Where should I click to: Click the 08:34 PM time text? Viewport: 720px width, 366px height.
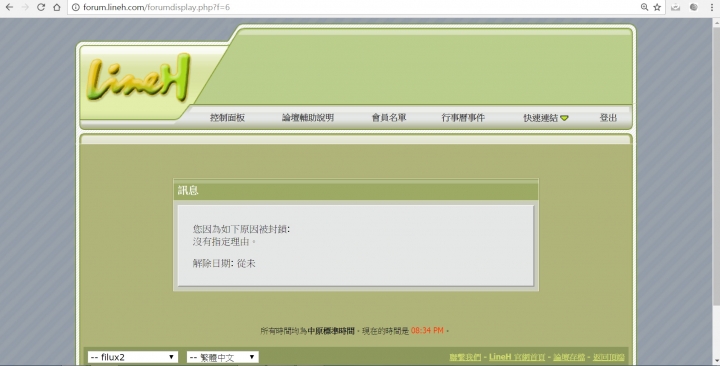(427, 330)
